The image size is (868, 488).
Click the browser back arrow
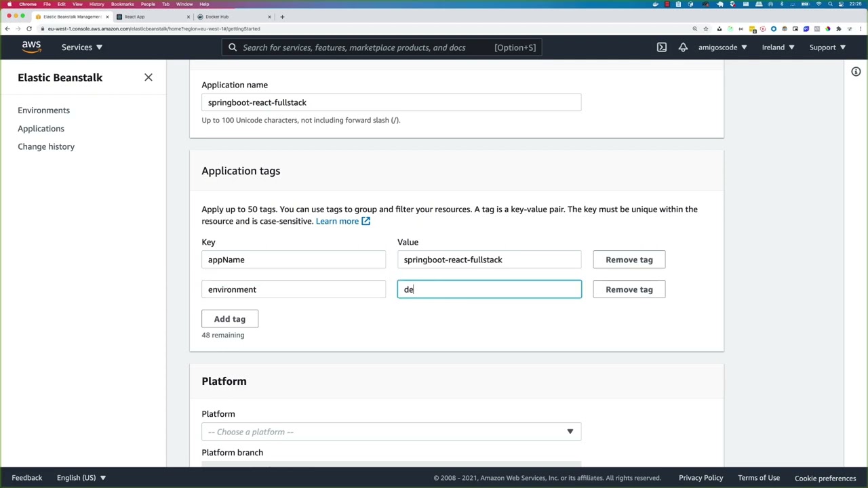[7, 28]
